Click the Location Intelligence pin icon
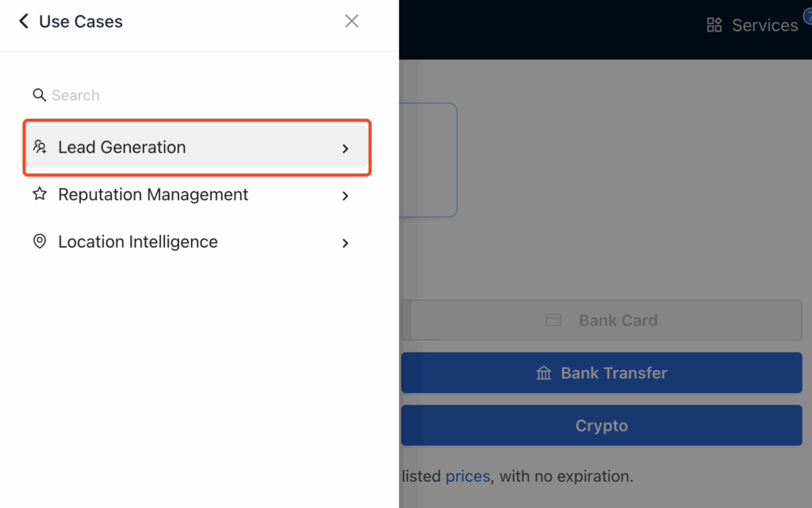The width and height of the screenshot is (812, 508). (40, 242)
